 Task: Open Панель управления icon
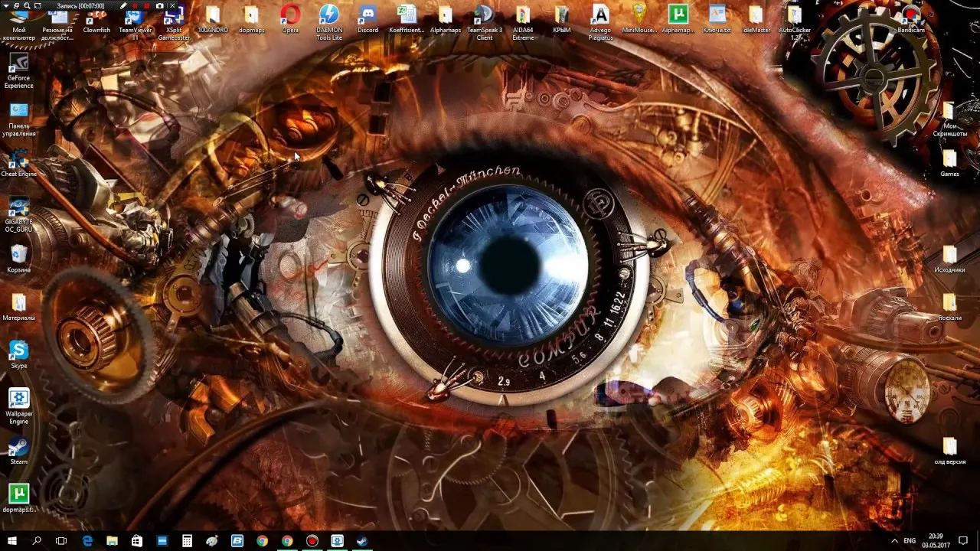tap(19, 119)
